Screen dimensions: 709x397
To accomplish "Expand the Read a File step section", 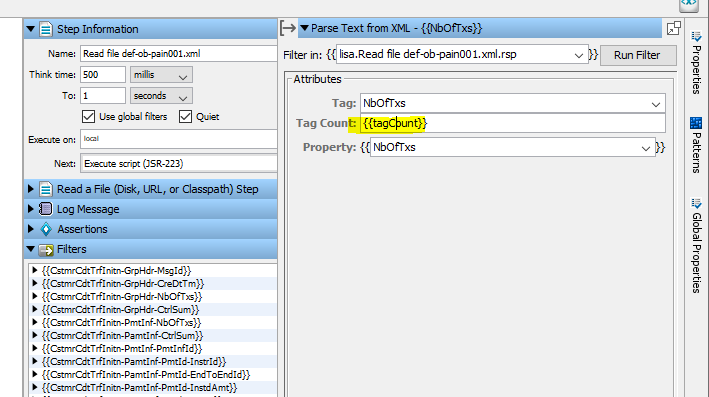I will tap(31, 189).
